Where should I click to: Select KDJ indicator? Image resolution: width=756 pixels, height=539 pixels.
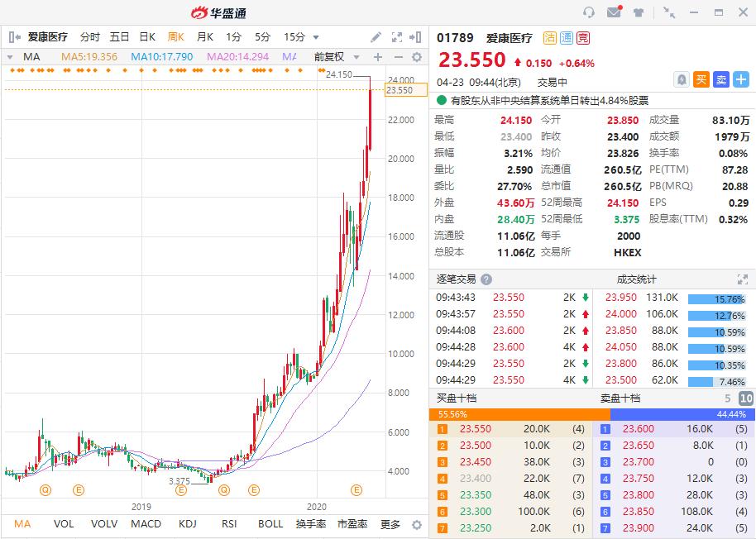click(x=188, y=524)
